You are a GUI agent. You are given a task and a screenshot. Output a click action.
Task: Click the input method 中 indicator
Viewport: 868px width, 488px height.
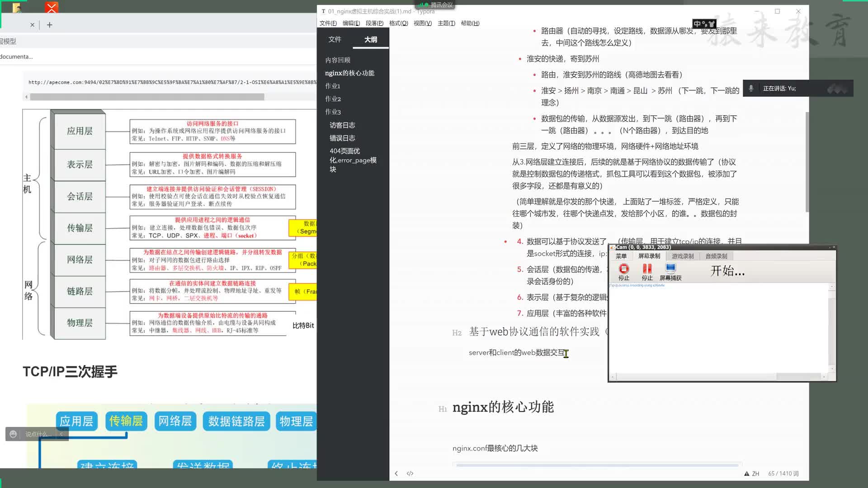[697, 24]
